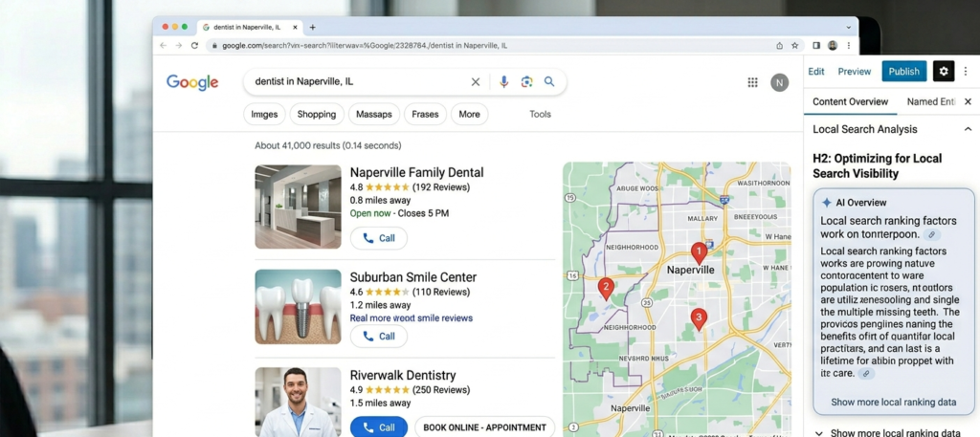Close the 'dentist in Naperville, IL' browser tab
The width and height of the screenshot is (980, 437).
pos(295,28)
